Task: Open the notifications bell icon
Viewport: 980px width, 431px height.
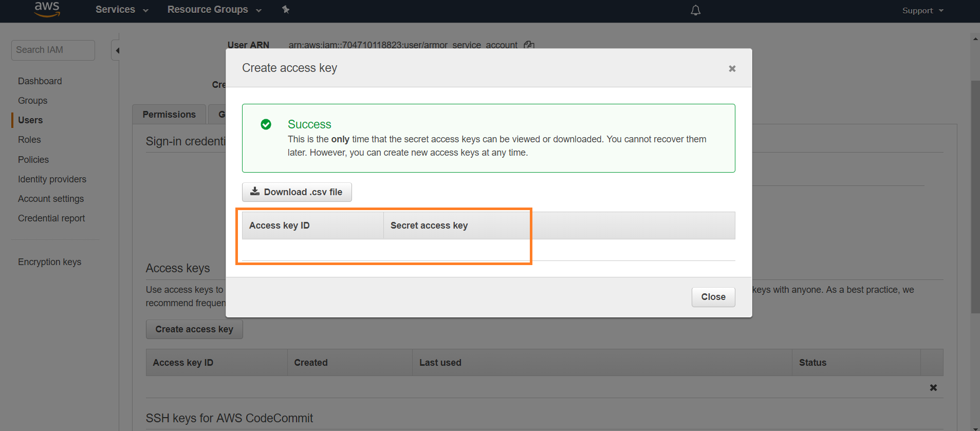Action: pyautogui.click(x=695, y=10)
